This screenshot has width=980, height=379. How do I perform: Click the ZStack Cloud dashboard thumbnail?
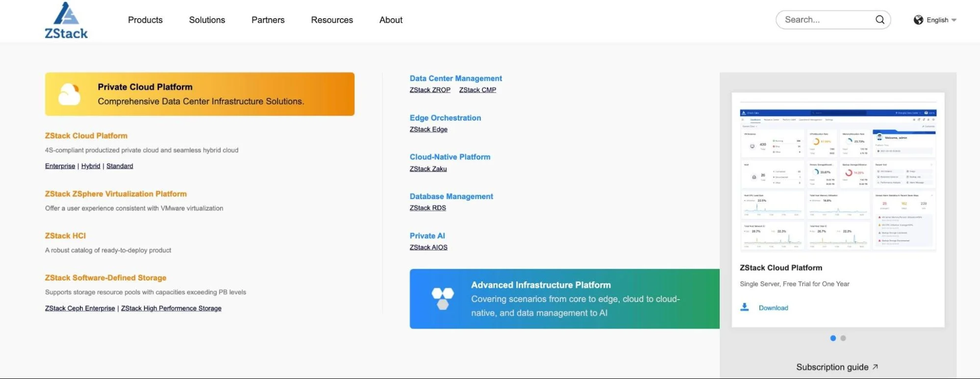(838, 180)
